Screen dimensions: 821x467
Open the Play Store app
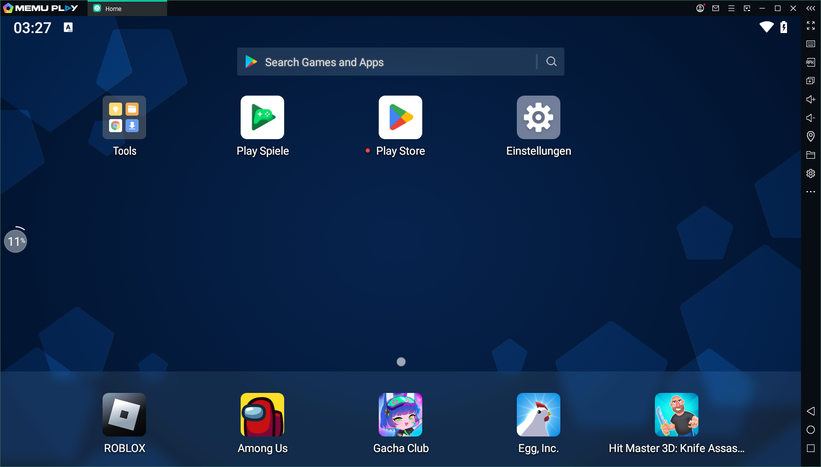400,118
